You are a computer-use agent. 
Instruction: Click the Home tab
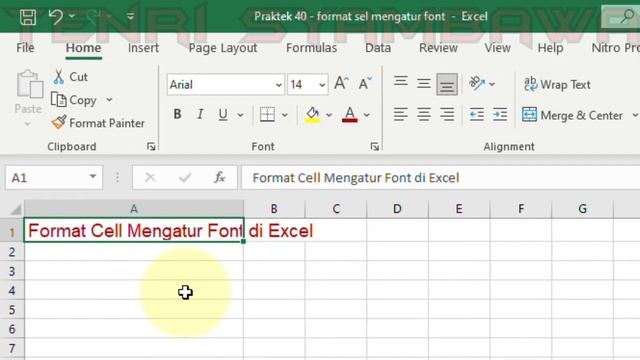(83, 48)
